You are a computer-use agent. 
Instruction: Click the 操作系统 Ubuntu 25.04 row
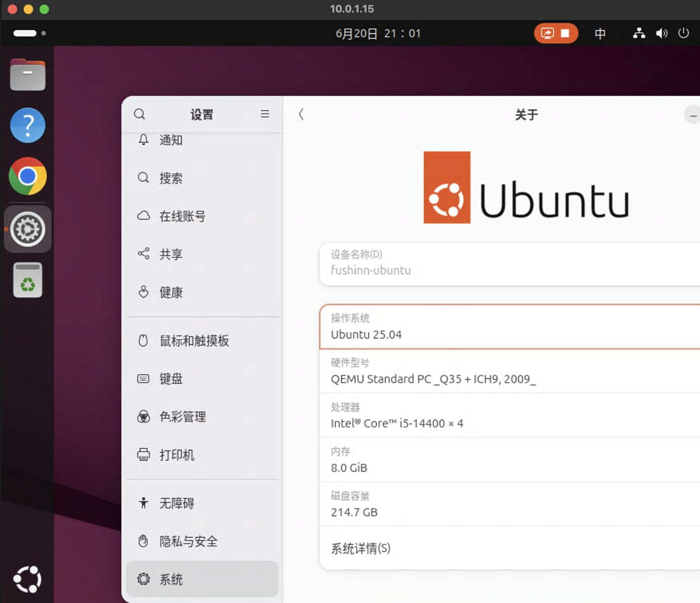click(510, 327)
